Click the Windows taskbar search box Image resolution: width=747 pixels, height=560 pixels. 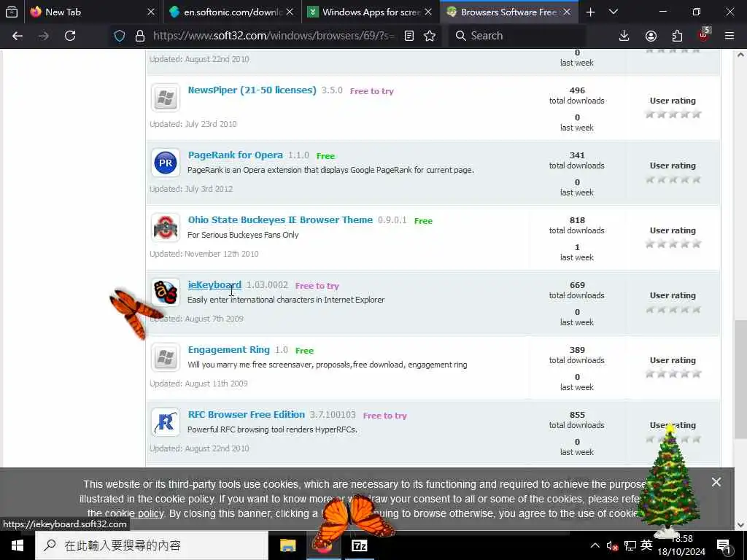pyautogui.click(x=152, y=545)
